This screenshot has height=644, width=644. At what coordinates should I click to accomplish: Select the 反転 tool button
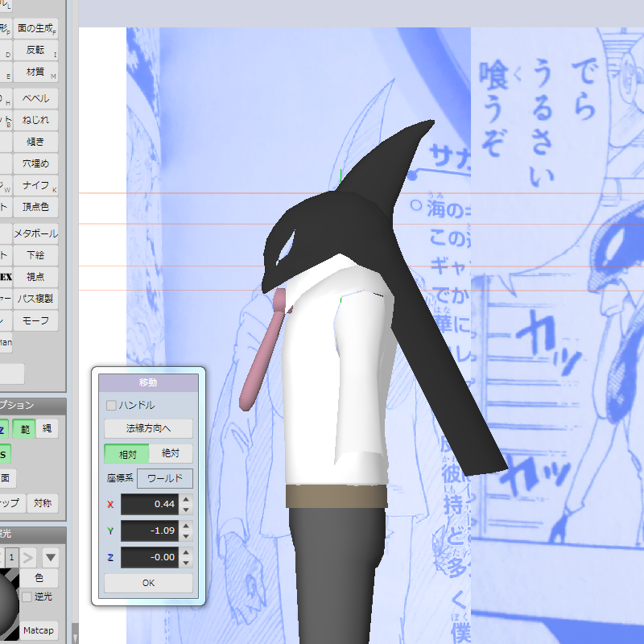(x=35, y=51)
